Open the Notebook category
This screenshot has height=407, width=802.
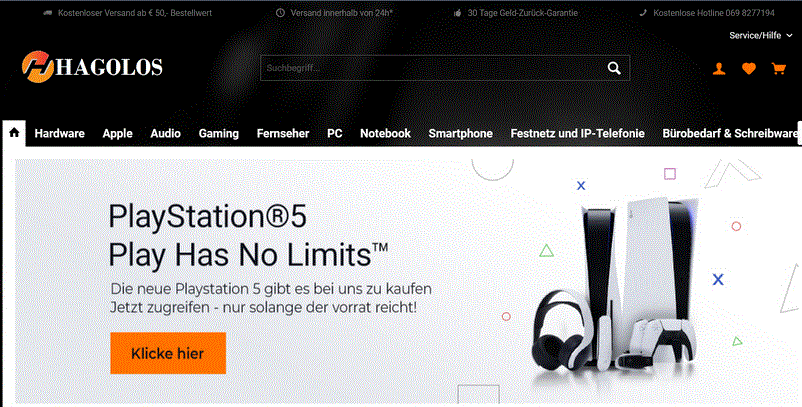point(385,133)
